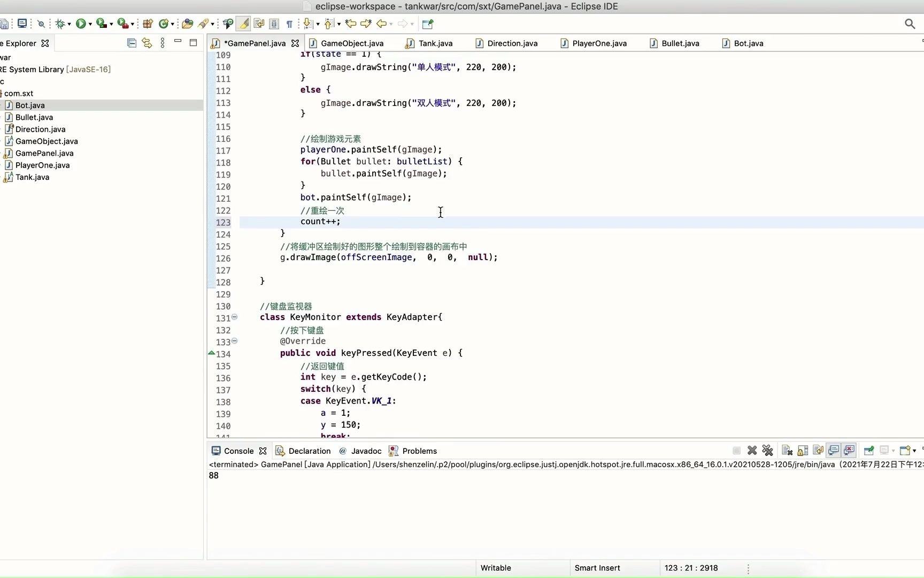Click Clear Console icon
Image resolution: width=924 pixels, height=578 pixels.
(x=787, y=451)
